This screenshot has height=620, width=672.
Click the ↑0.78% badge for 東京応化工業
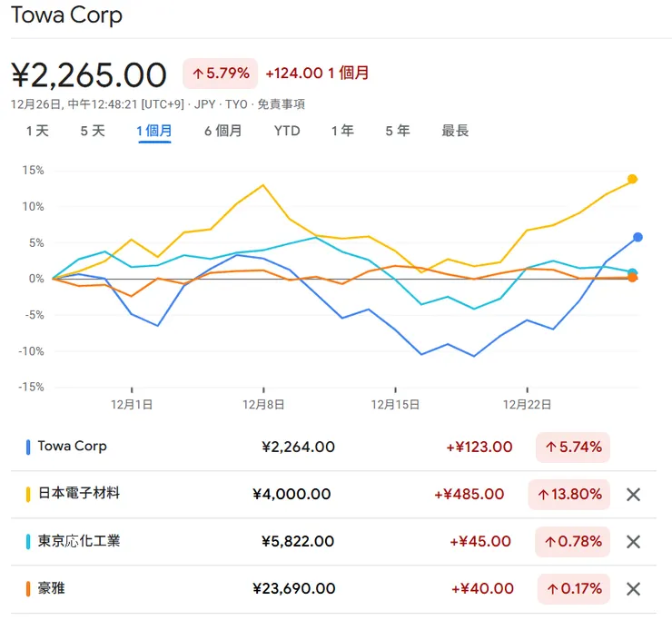pyautogui.click(x=573, y=542)
